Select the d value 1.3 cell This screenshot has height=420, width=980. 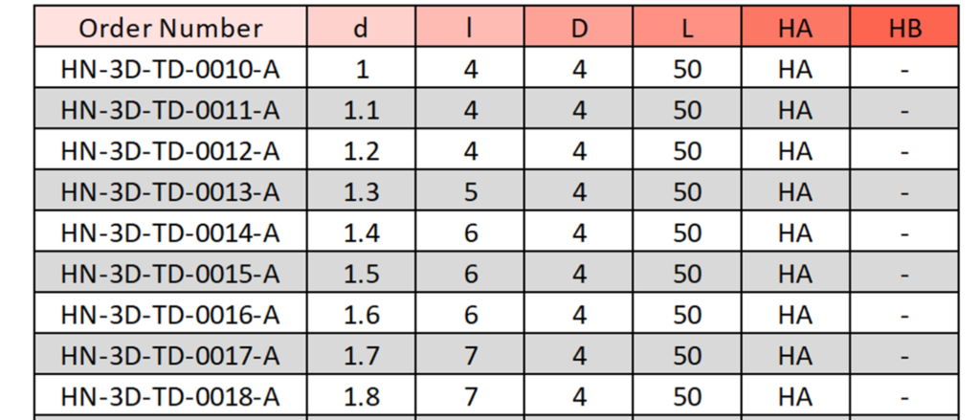361,190
